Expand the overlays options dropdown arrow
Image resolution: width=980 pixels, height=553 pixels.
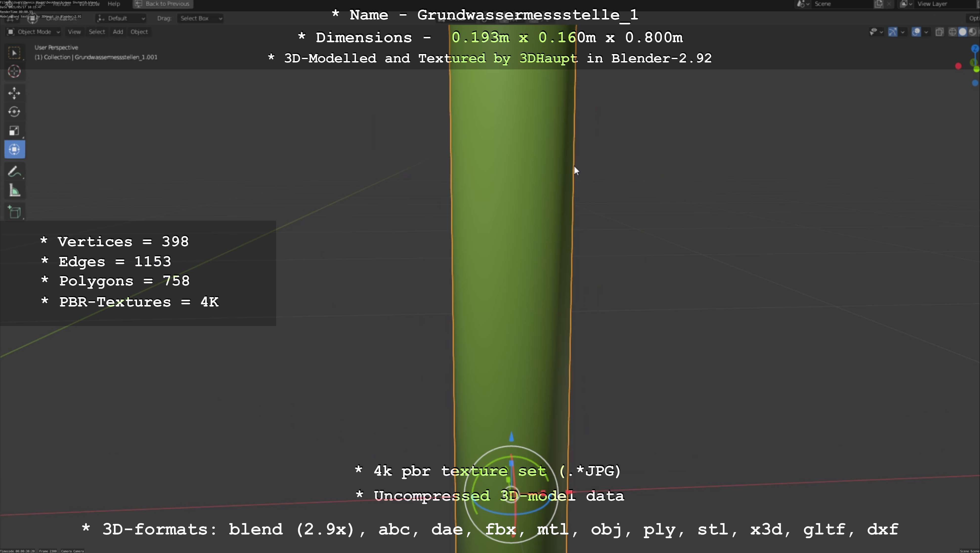(x=926, y=32)
